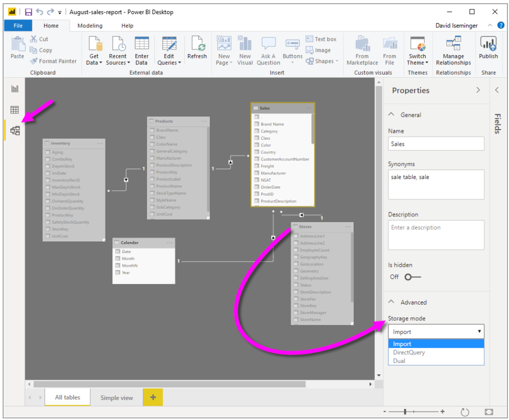Open Manage Relationships
The image size is (509, 420).
453,51
